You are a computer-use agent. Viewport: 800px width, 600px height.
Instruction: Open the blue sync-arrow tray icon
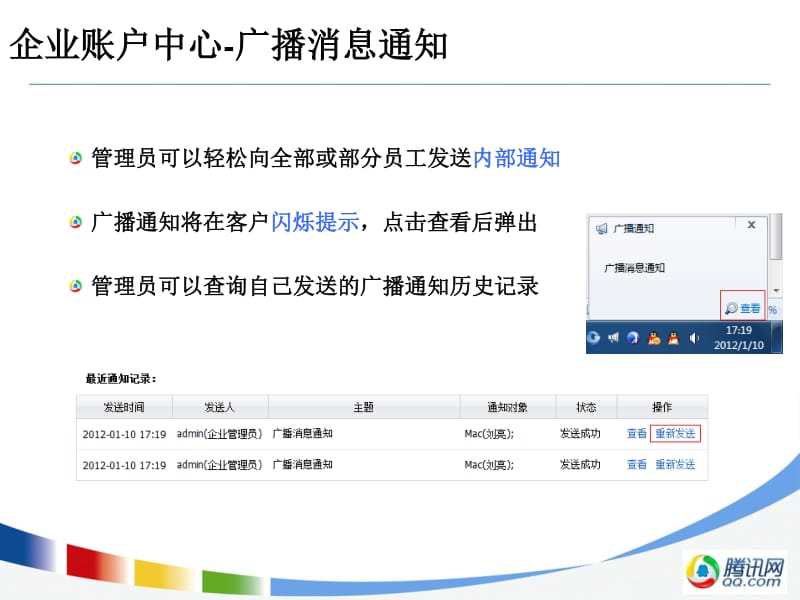pyautogui.click(x=593, y=337)
